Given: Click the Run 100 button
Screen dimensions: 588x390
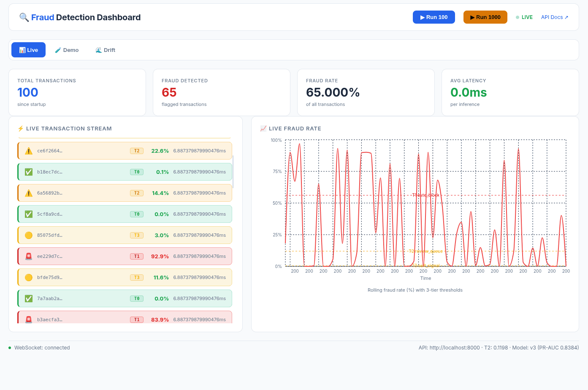Looking at the screenshot, I should pyautogui.click(x=434, y=17).
